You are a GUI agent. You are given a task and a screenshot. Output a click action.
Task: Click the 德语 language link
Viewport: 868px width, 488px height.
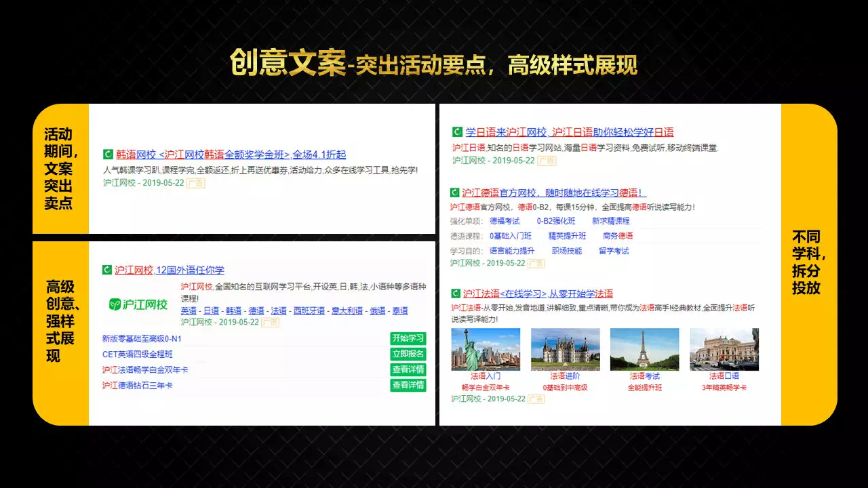(x=256, y=311)
